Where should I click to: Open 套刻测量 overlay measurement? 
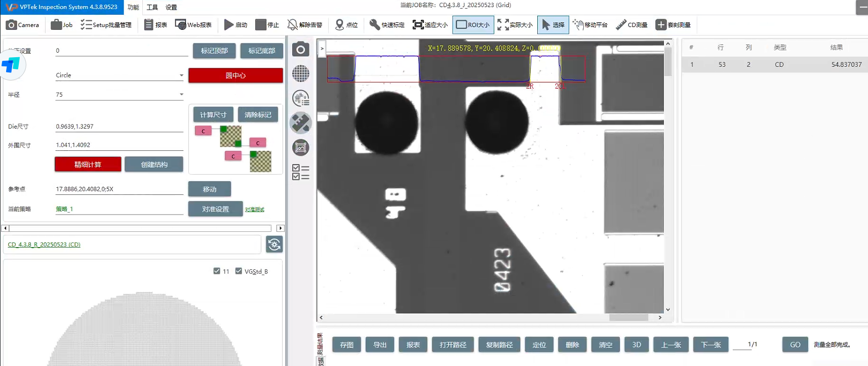673,25
